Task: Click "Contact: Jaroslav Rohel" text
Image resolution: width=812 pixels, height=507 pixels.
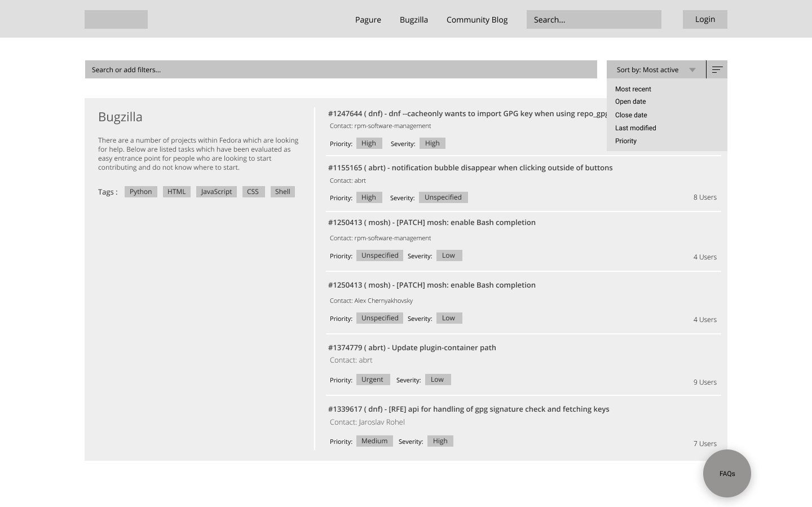Action: [x=367, y=422]
